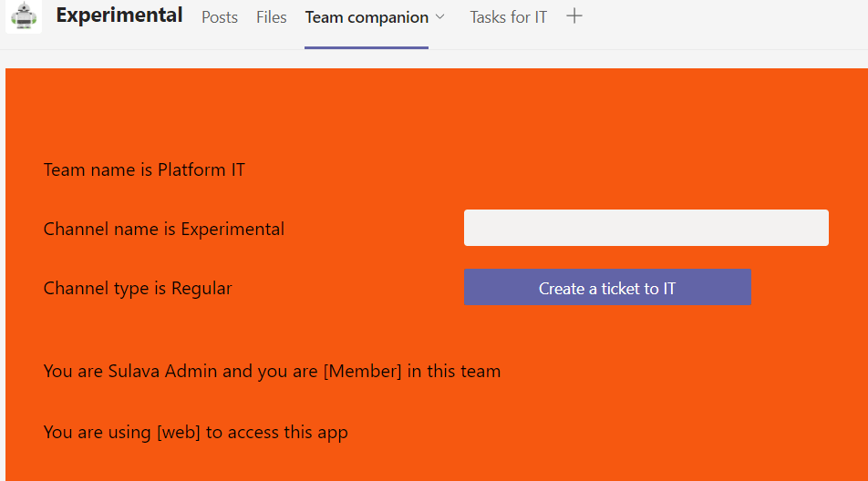Click the Experimental channel title
Screen dimensions: 868x481
pyautogui.click(x=119, y=15)
